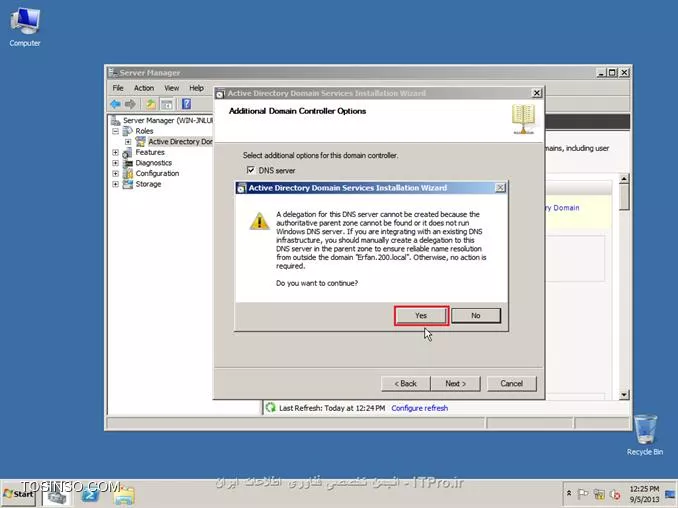Click the 'Last Refresh: Today at 12:24 PM' text

click(332, 408)
